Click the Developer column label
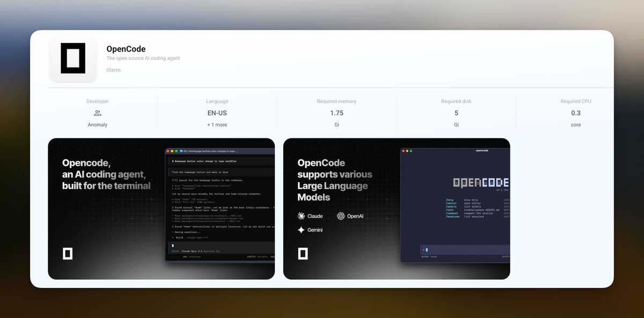 coord(98,101)
